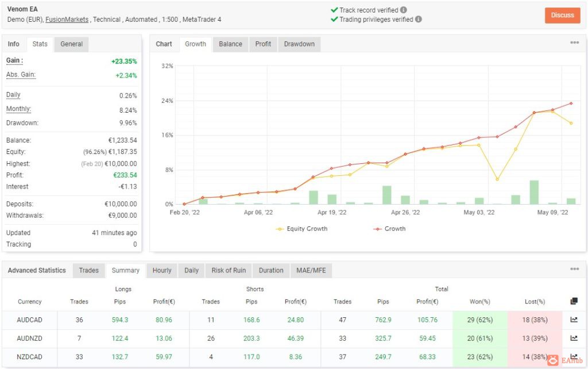
Task: Click copy icon in summary table header
Action: [x=574, y=301]
